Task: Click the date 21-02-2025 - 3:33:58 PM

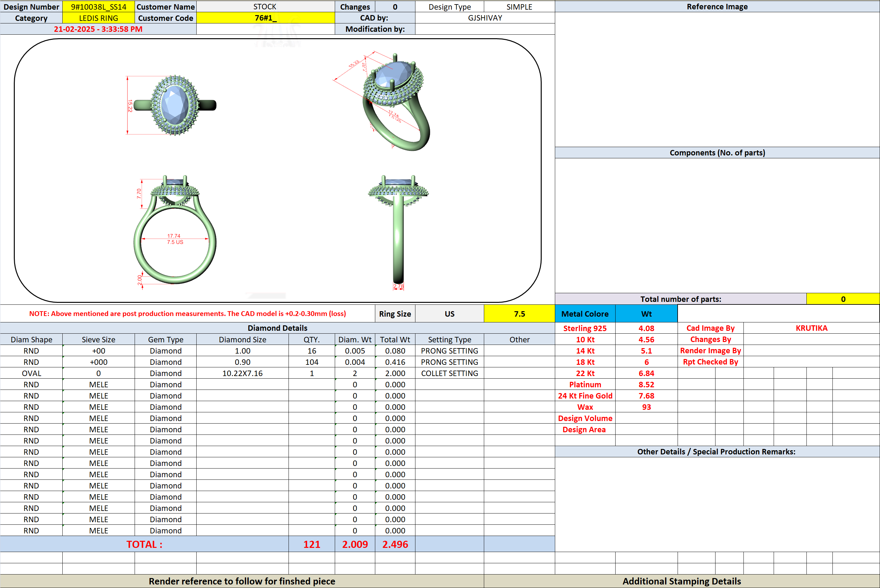Action: tap(98, 29)
